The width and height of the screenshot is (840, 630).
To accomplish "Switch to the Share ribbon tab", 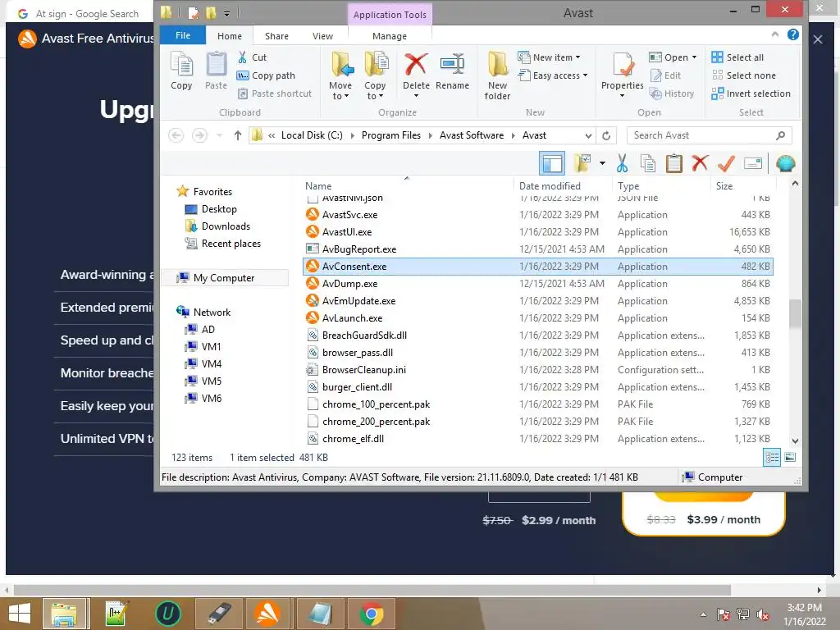I will click(x=276, y=36).
